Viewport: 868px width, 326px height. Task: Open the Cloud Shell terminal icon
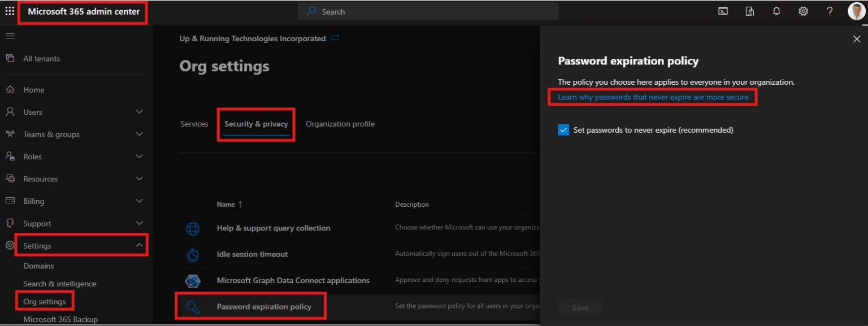point(723,11)
